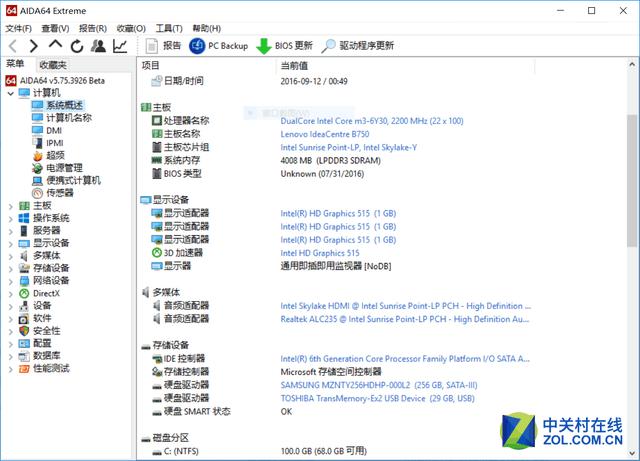Open the Intel HD Graphics 515 3D accelerator link
640x461 pixels.
click(x=320, y=253)
